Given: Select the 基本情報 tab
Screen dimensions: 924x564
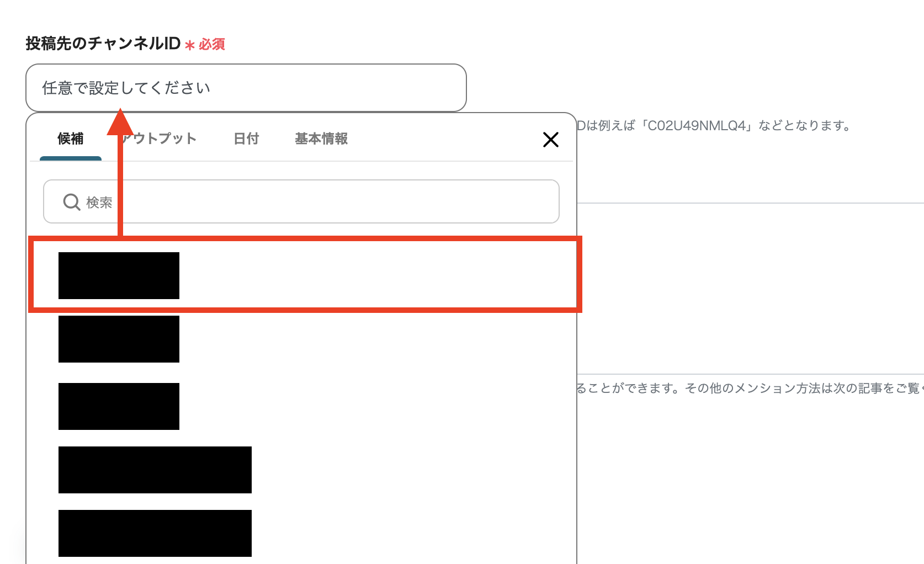Looking at the screenshot, I should point(321,139).
